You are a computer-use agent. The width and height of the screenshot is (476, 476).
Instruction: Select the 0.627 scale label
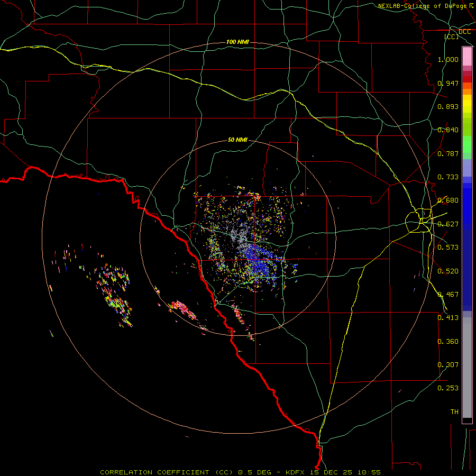[x=448, y=224]
